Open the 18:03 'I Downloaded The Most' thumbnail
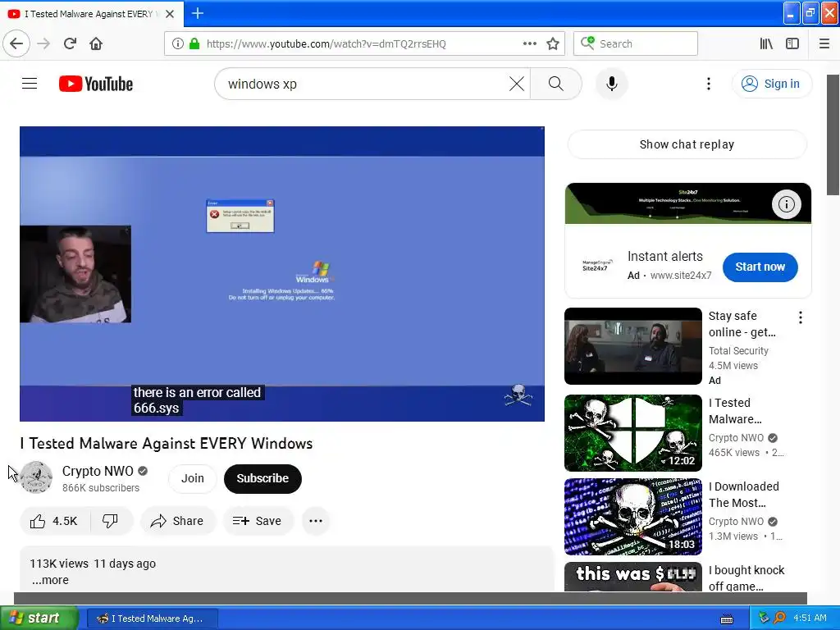This screenshot has height=630, width=840. (632, 517)
